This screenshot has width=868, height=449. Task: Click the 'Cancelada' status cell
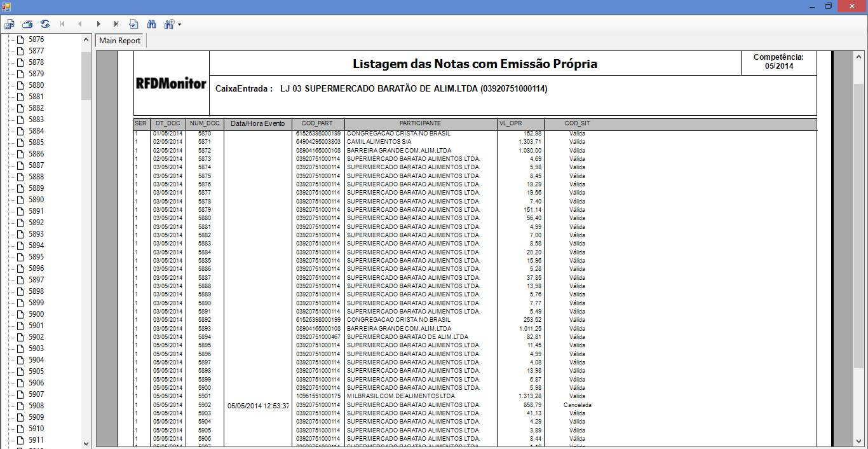tap(577, 405)
